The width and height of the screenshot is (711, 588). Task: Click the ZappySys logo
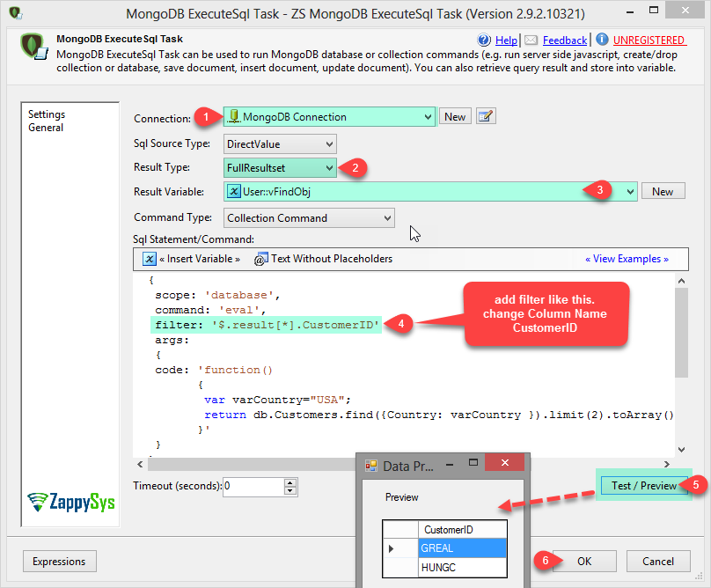tap(71, 503)
